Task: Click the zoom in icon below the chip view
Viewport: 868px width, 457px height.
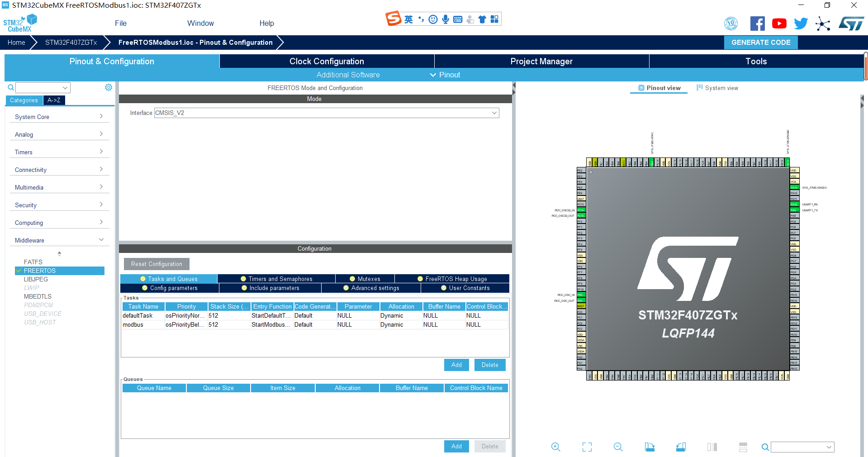Action: [x=555, y=447]
